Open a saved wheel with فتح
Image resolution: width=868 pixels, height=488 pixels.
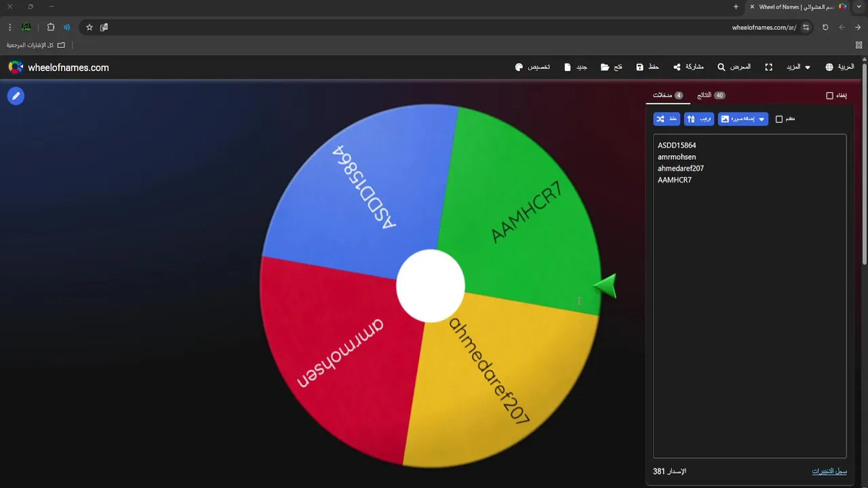pyautogui.click(x=611, y=67)
